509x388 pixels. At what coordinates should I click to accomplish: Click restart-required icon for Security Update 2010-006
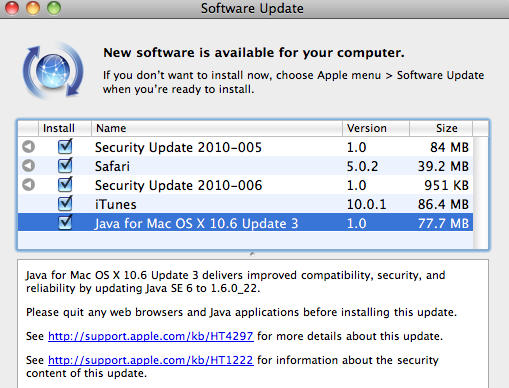coord(28,185)
